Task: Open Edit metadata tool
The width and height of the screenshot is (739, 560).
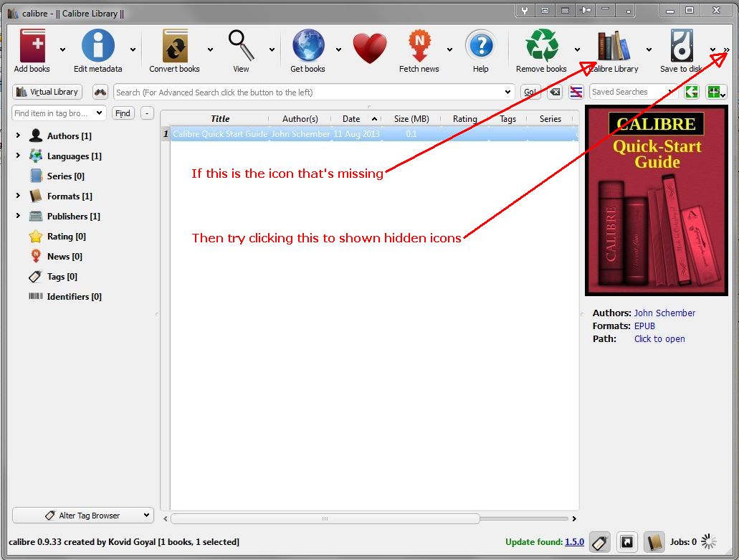Action: click(x=98, y=46)
